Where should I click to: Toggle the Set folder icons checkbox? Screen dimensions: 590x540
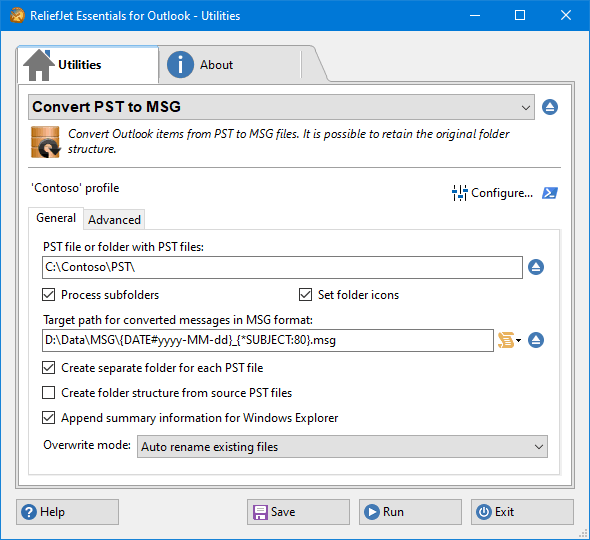point(305,295)
